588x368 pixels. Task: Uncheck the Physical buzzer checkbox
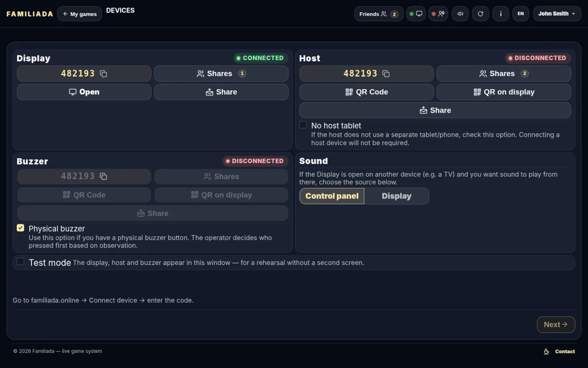click(x=20, y=228)
